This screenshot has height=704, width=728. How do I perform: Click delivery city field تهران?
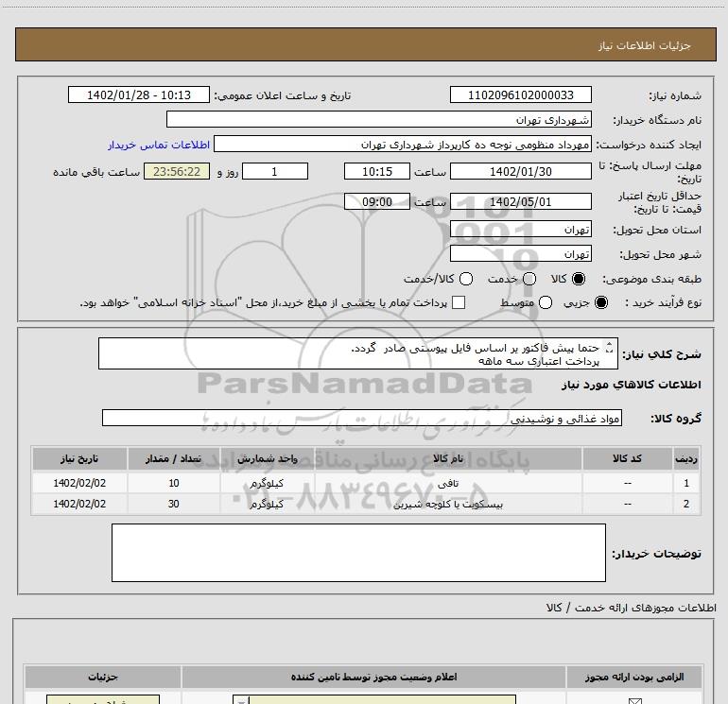point(520,253)
